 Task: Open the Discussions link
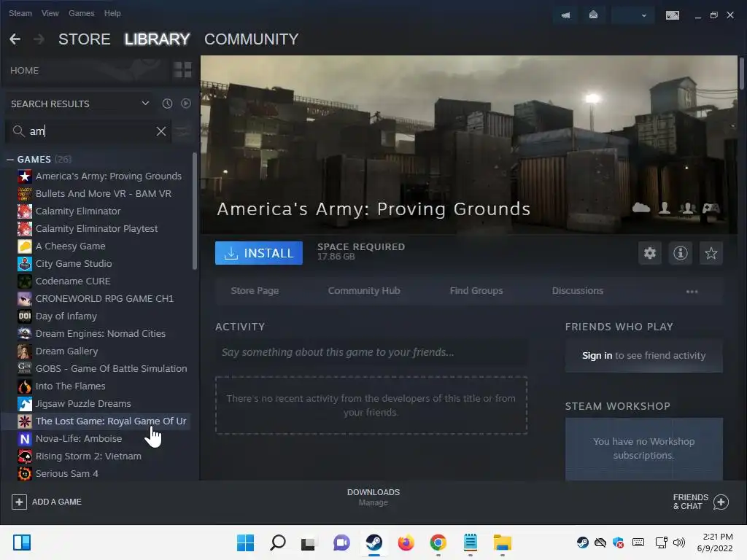[578, 290]
